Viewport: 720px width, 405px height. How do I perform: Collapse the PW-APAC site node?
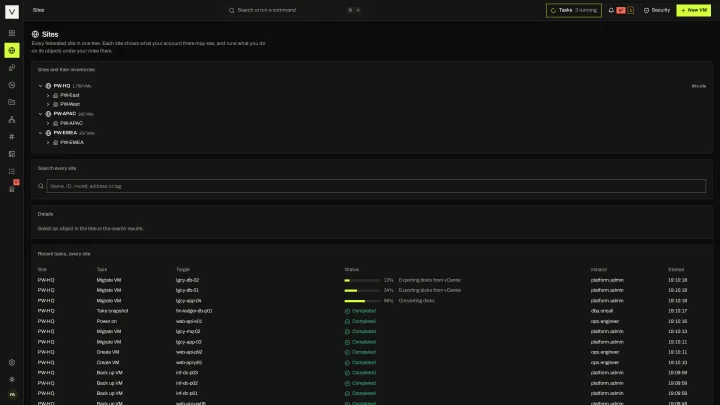click(40, 114)
